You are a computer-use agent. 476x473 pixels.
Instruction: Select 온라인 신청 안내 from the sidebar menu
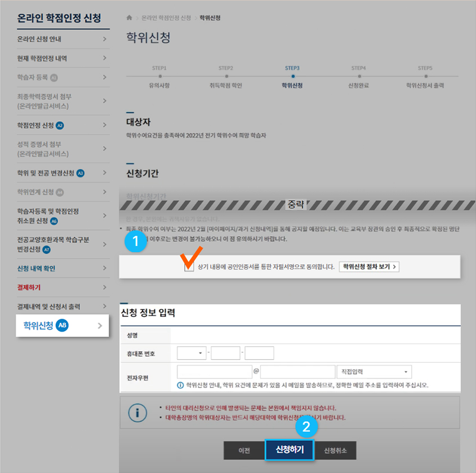pyautogui.click(x=40, y=38)
